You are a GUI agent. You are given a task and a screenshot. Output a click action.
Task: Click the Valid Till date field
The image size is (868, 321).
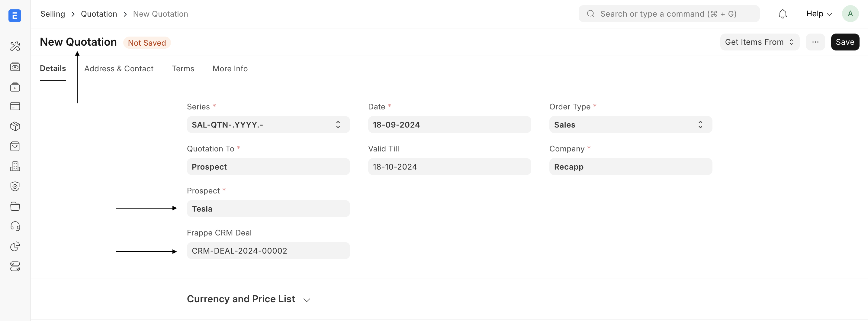pyautogui.click(x=449, y=167)
